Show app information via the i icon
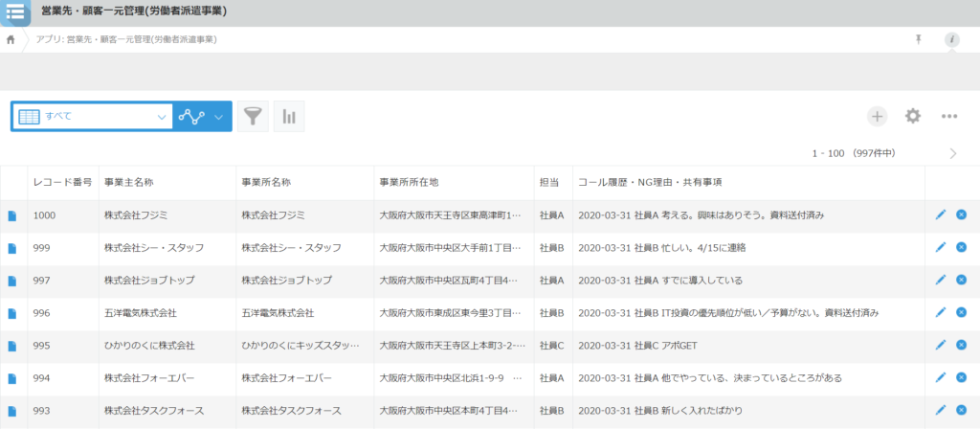 [951, 39]
